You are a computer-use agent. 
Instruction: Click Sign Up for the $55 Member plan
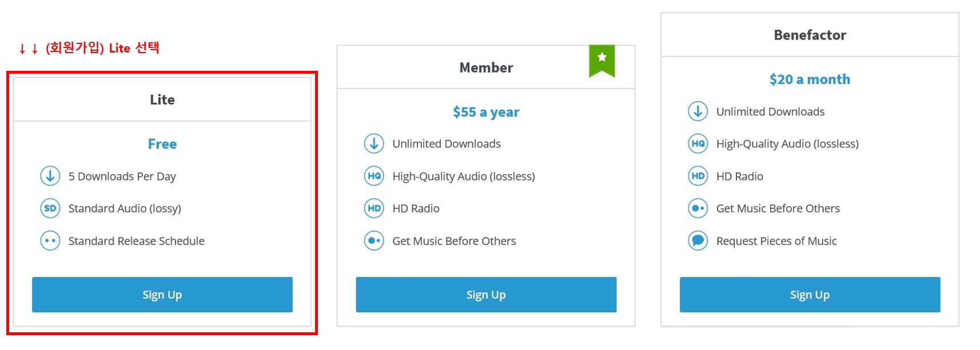click(x=486, y=295)
